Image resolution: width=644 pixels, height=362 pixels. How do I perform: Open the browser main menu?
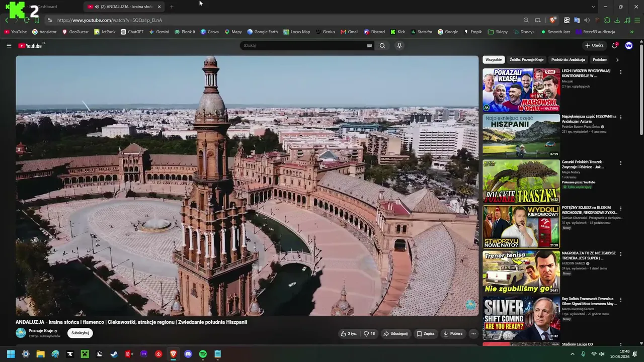click(637, 20)
